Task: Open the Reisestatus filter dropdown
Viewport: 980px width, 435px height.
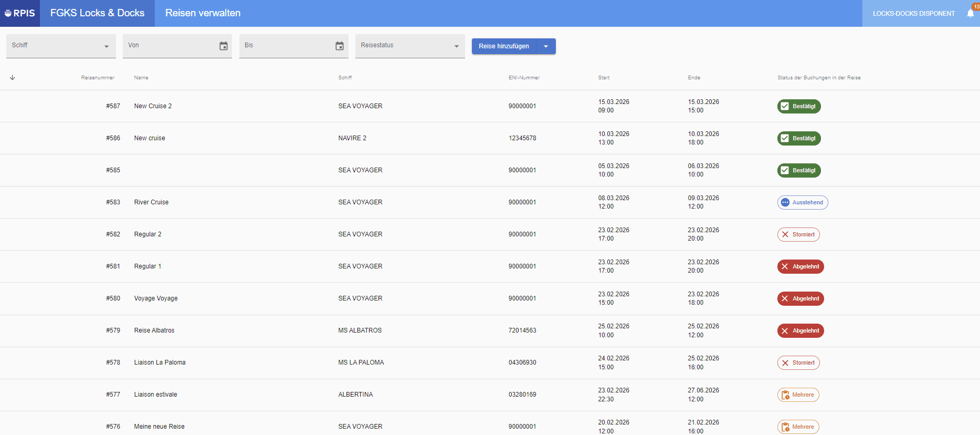Action: pyautogui.click(x=410, y=46)
